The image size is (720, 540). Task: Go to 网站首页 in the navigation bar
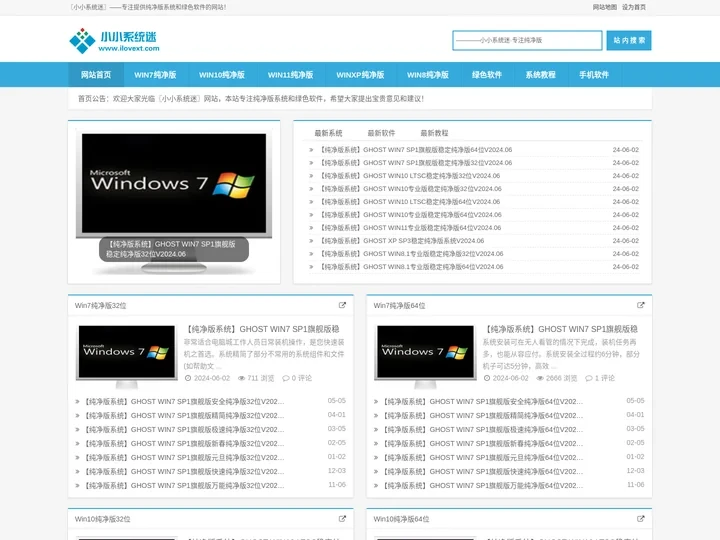click(x=96, y=74)
